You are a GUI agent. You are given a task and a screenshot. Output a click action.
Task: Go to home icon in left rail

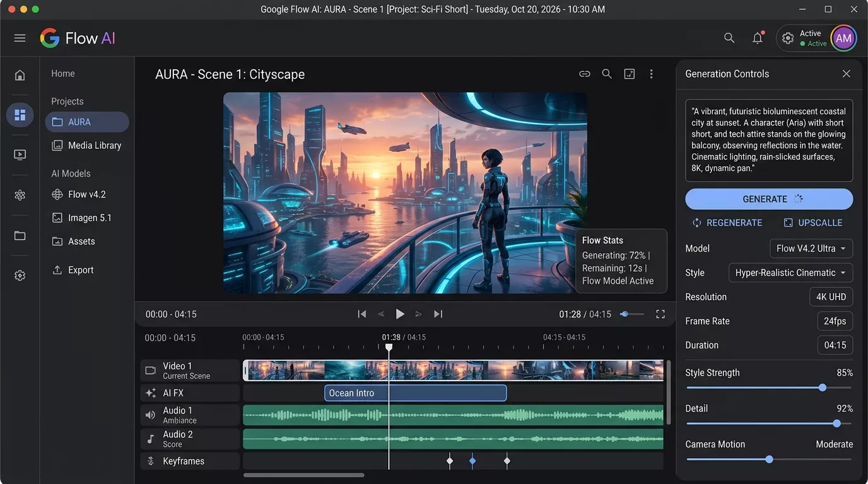pyautogui.click(x=20, y=75)
